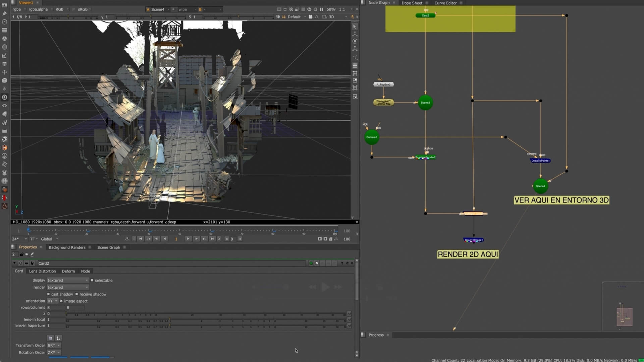Click the wipe/proxy stripes icon in the viewer header

pyautogui.click(x=291, y=9)
